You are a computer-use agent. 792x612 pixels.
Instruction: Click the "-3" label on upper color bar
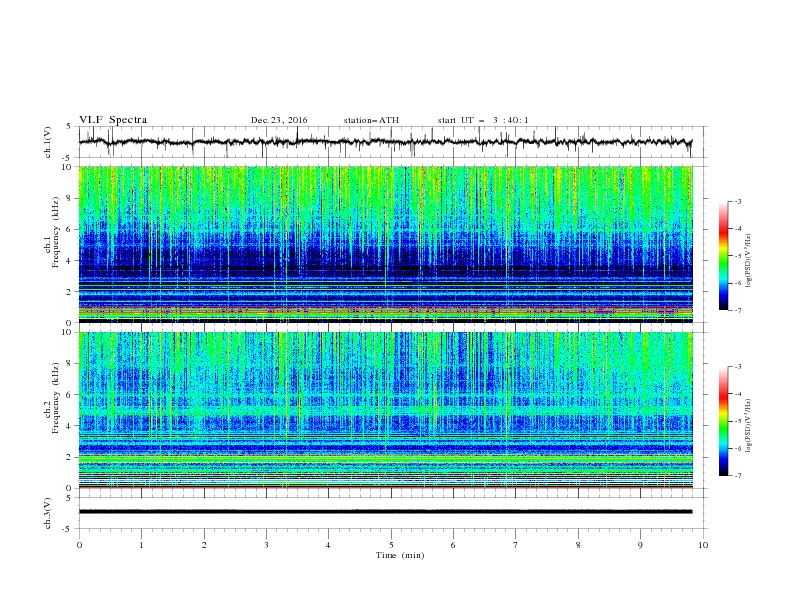coord(738,201)
